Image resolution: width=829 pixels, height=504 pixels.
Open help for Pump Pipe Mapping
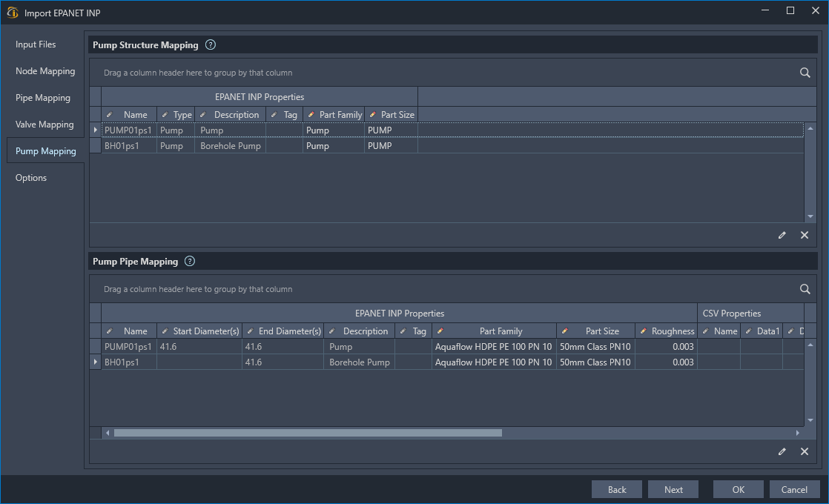(190, 261)
